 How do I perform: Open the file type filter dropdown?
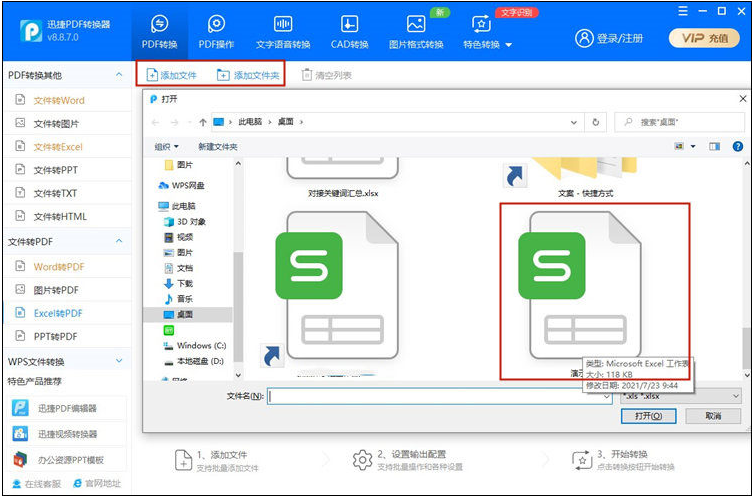680,396
